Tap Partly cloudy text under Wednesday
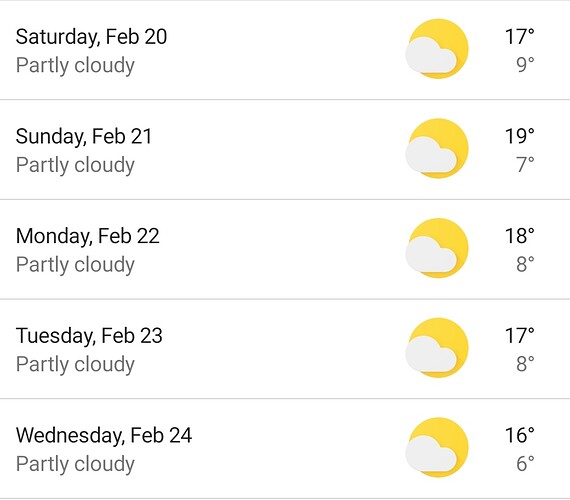The width and height of the screenshot is (570, 500). (75, 464)
